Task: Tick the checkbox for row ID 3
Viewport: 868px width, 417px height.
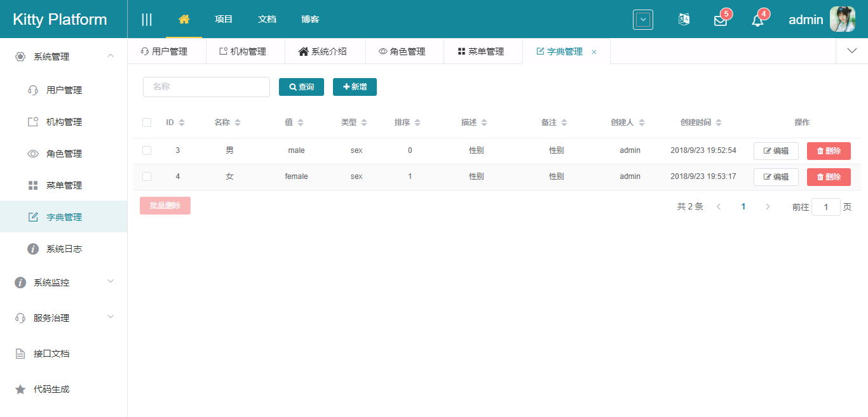Action: 147,150
